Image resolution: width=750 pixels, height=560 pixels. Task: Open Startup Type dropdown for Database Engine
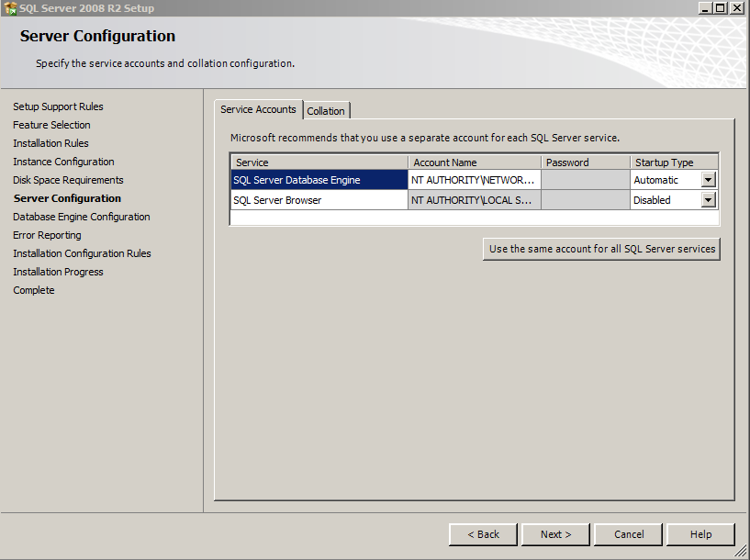708,180
